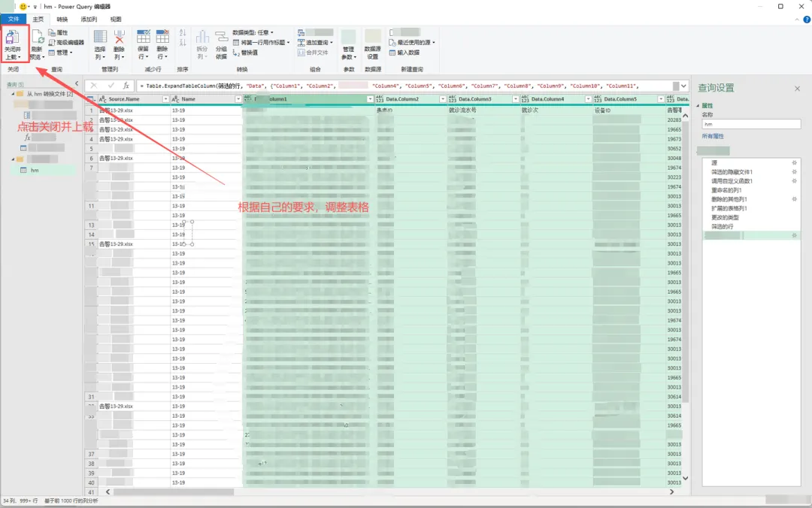Open the 最近使用的源 recent sources dropdown
This screenshot has height=508, width=812.
(x=412, y=43)
